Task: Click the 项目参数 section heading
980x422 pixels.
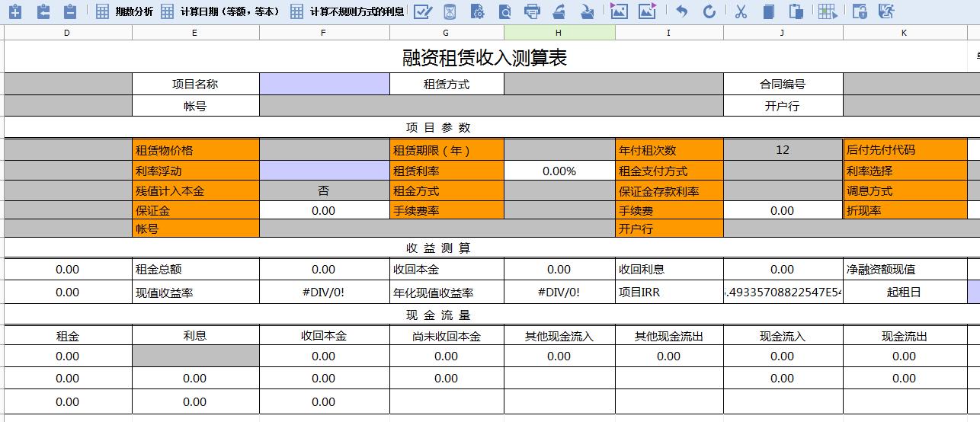Action: (x=438, y=127)
